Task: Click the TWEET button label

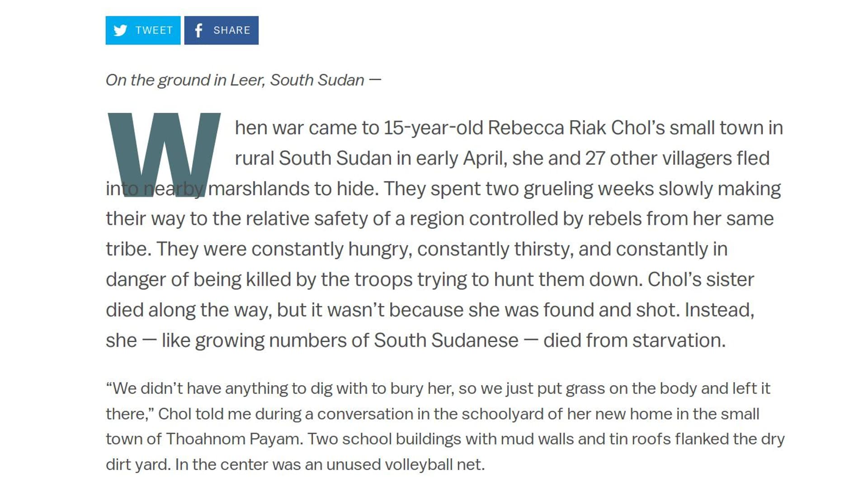Action: (x=154, y=30)
